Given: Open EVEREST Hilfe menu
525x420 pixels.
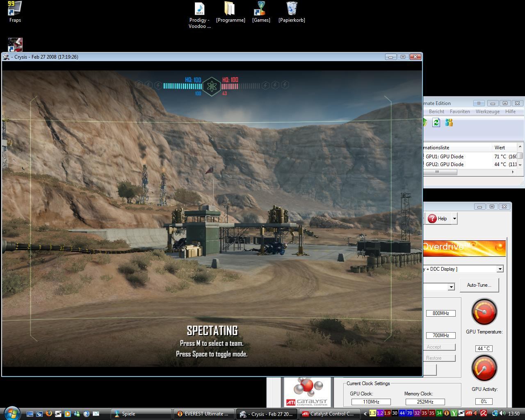Looking at the screenshot, I should 510,112.
